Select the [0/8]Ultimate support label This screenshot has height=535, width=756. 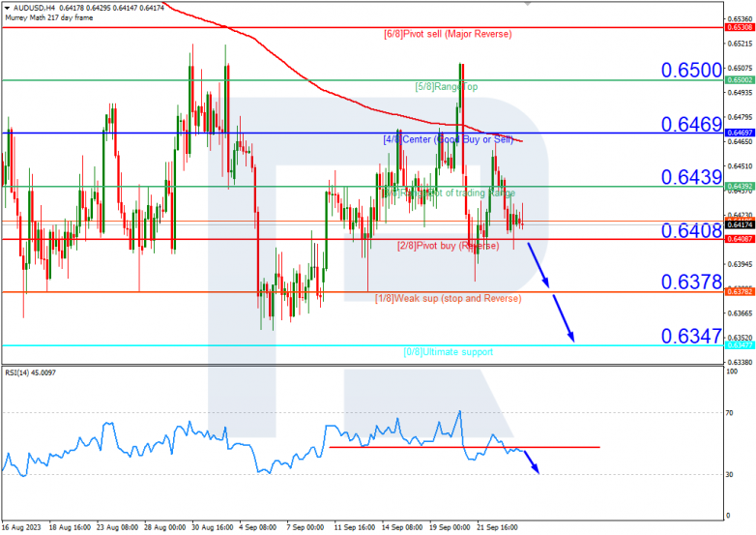(x=449, y=352)
